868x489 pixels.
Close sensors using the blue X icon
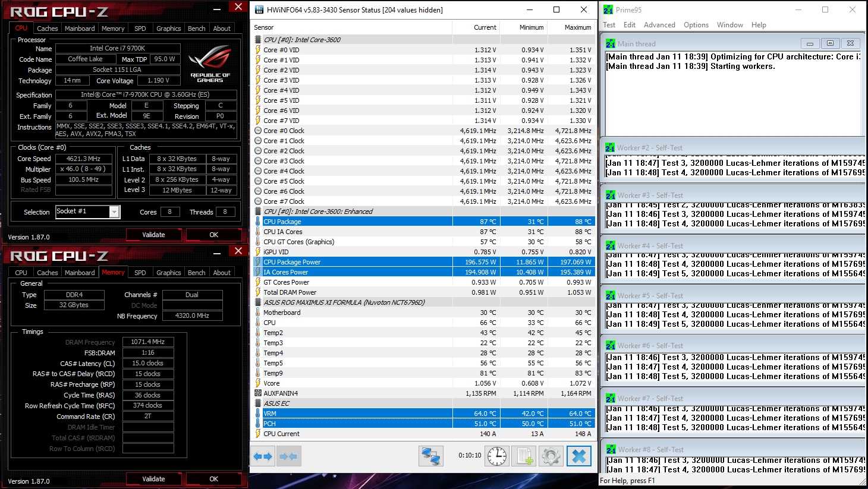tap(578, 456)
